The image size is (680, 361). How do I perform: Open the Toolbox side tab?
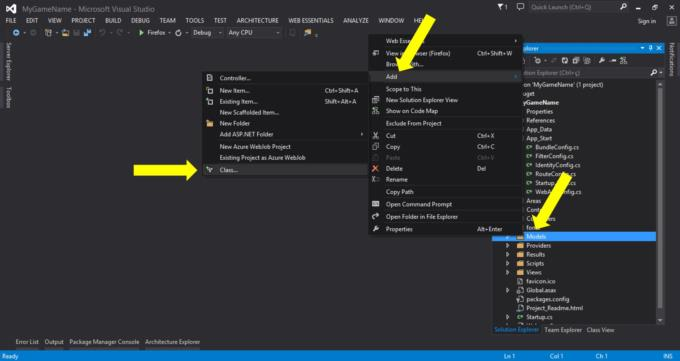pyautogui.click(x=8, y=97)
